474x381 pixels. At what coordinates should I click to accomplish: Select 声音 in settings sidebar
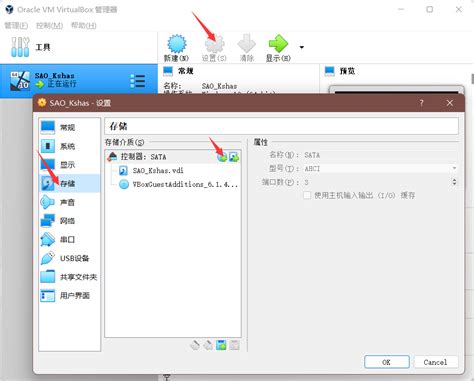coord(70,202)
